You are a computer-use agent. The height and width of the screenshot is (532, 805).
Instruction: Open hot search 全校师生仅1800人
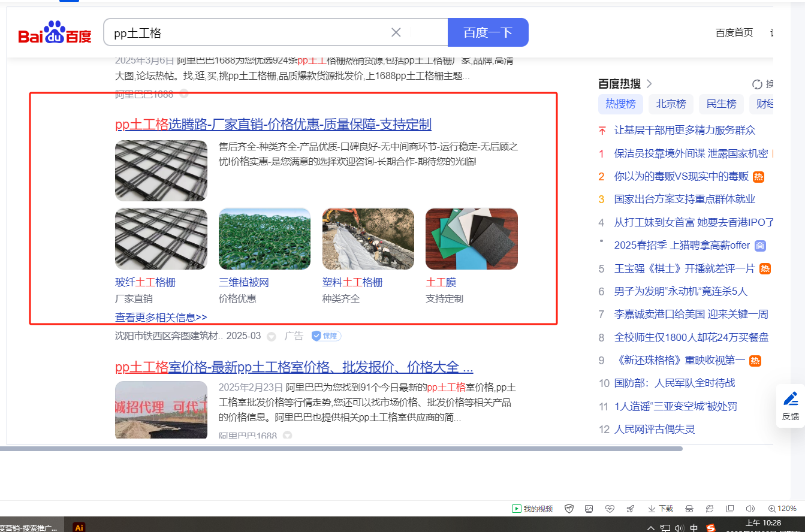click(x=691, y=337)
